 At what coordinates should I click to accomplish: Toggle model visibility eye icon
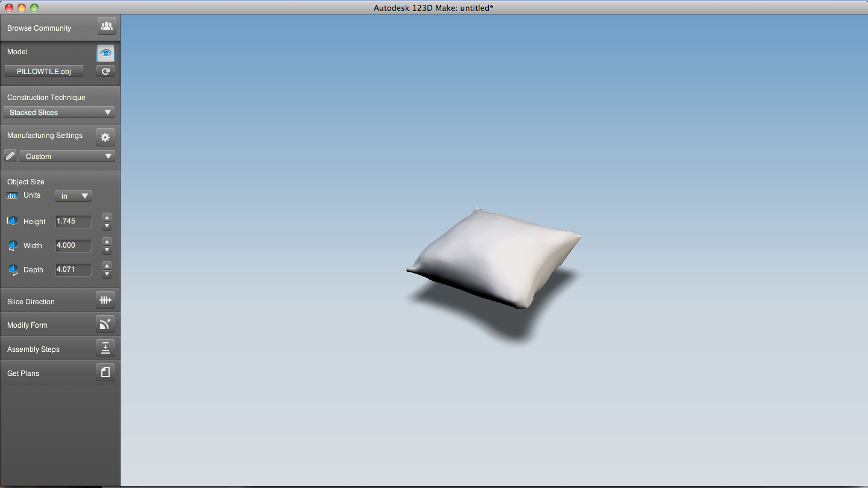point(105,53)
